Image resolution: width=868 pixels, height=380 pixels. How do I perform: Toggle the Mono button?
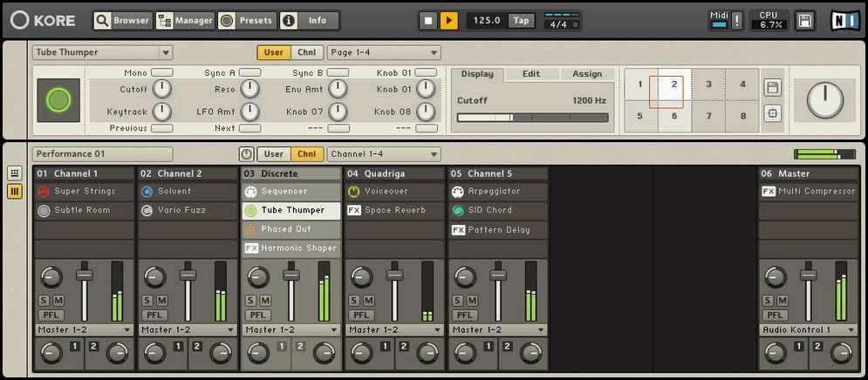click(x=162, y=72)
